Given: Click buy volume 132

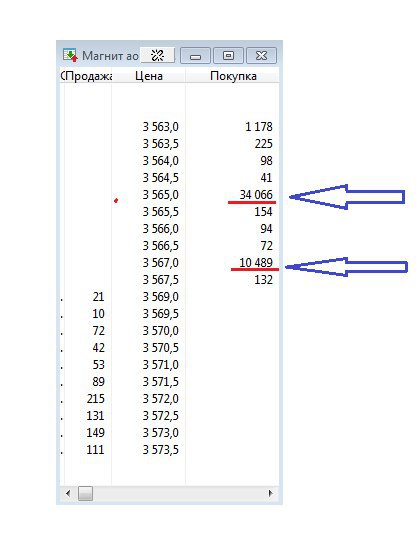Looking at the screenshot, I should (x=264, y=280).
